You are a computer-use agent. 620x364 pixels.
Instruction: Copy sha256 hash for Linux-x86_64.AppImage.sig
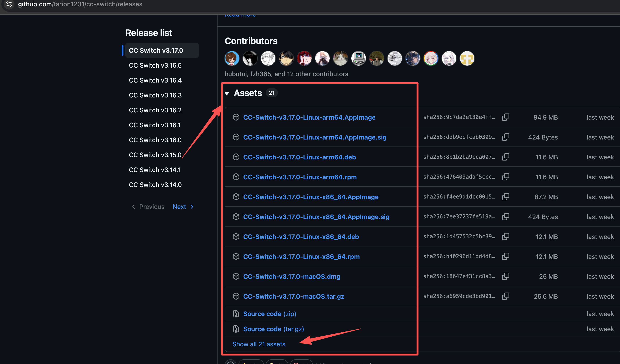pos(505,216)
